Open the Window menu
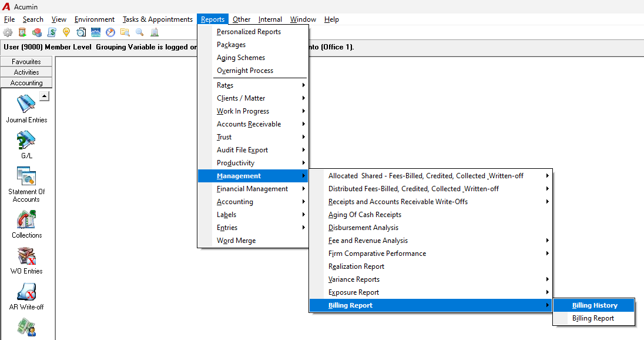 (x=303, y=19)
